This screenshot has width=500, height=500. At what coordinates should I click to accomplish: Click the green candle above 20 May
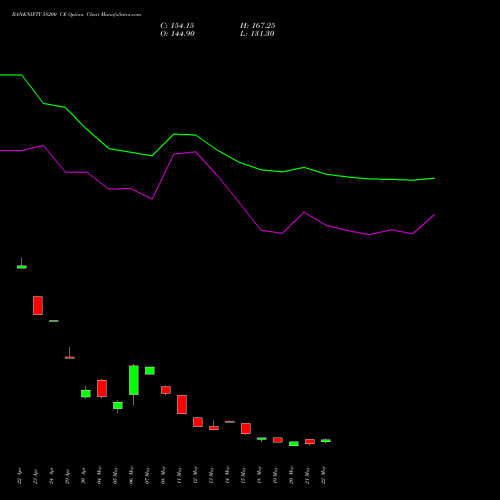294,444
